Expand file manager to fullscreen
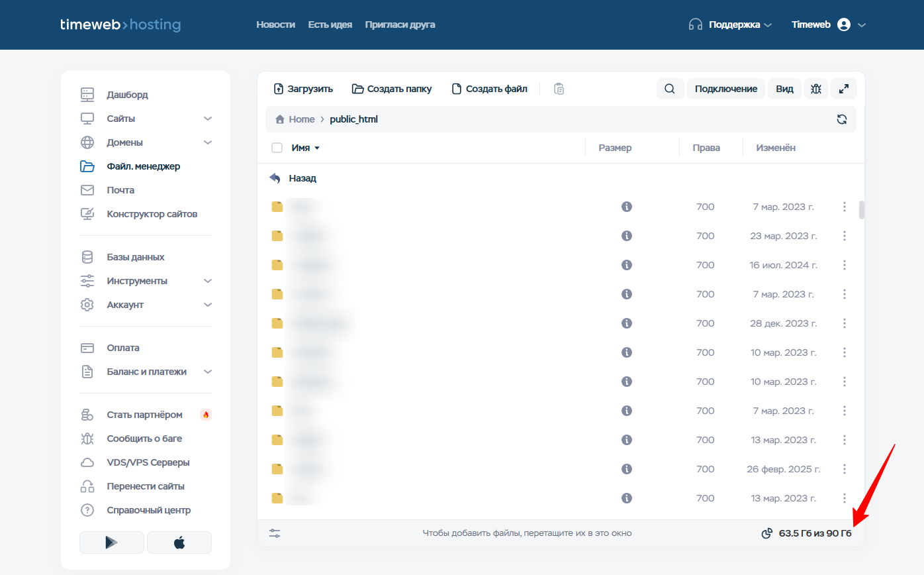 coord(844,89)
